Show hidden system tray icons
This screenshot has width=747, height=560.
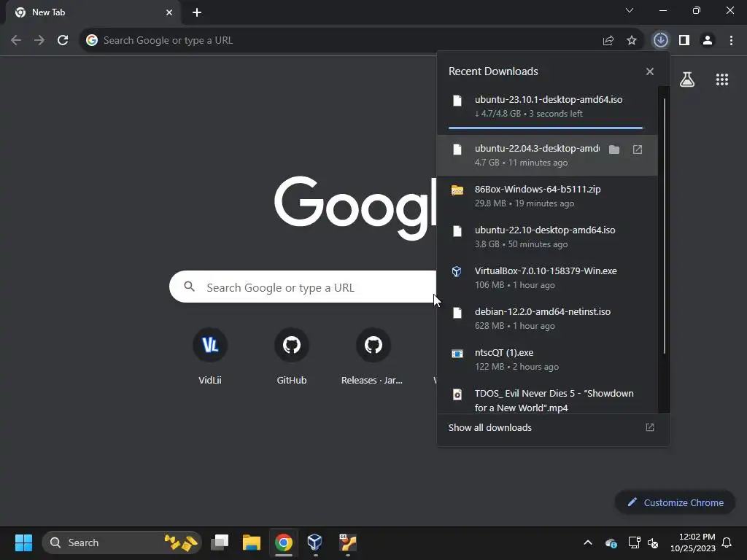point(588,542)
